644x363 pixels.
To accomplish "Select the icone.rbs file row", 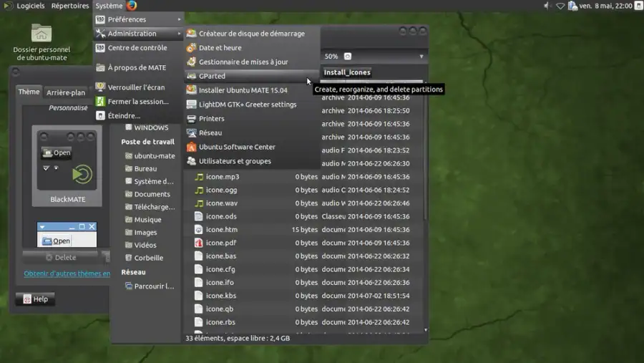I will click(x=302, y=322).
